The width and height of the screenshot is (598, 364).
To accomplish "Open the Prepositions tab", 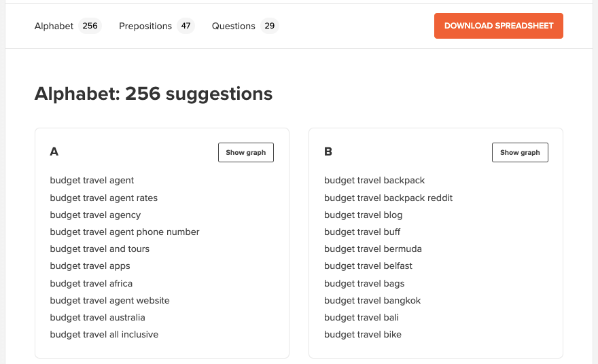I will tap(157, 26).
